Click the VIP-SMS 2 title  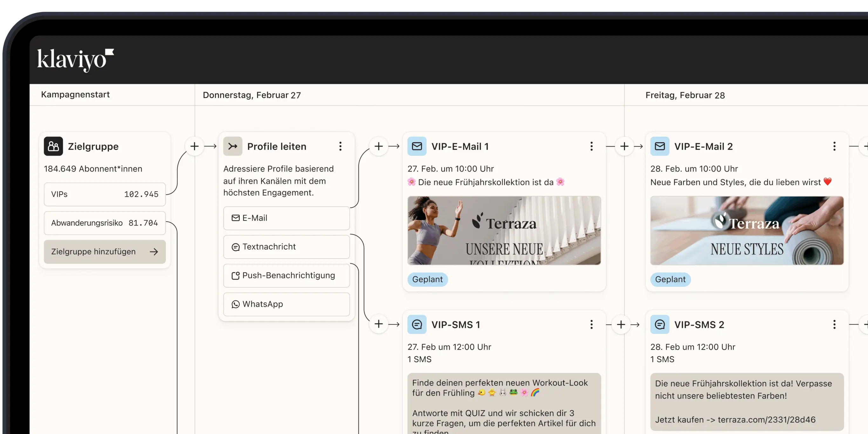coord(699,324)
